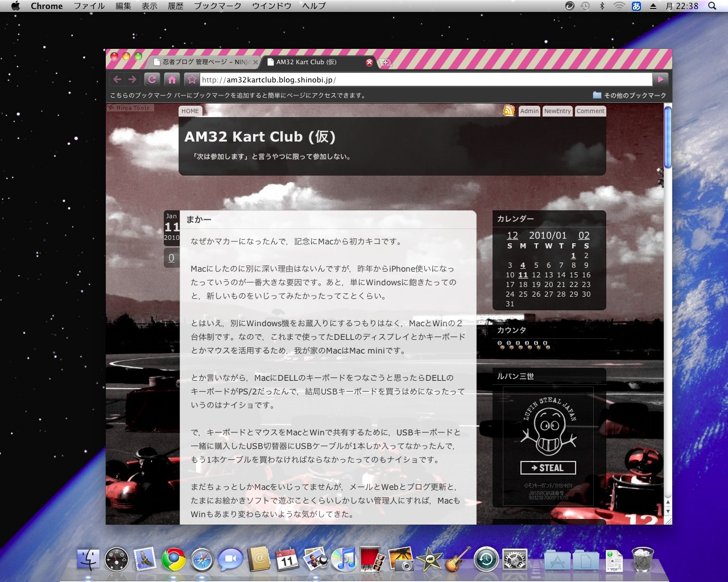
Task: Open iChat from the Dock
Action: (230, 560)
